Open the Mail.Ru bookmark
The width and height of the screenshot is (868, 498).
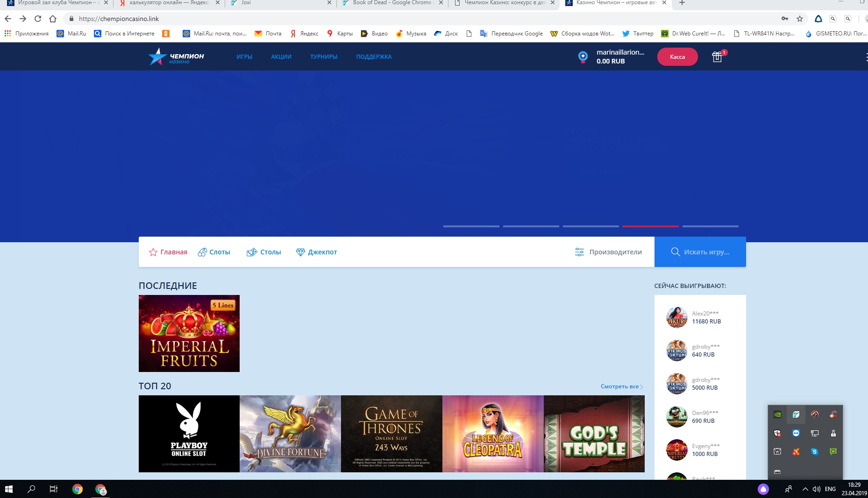pyautogui.click(x=71, y=34)
